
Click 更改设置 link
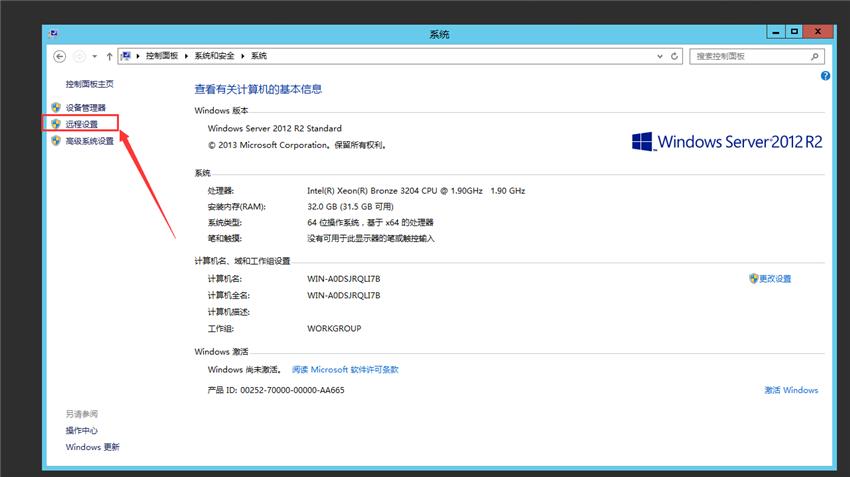(x=775, y=279)
